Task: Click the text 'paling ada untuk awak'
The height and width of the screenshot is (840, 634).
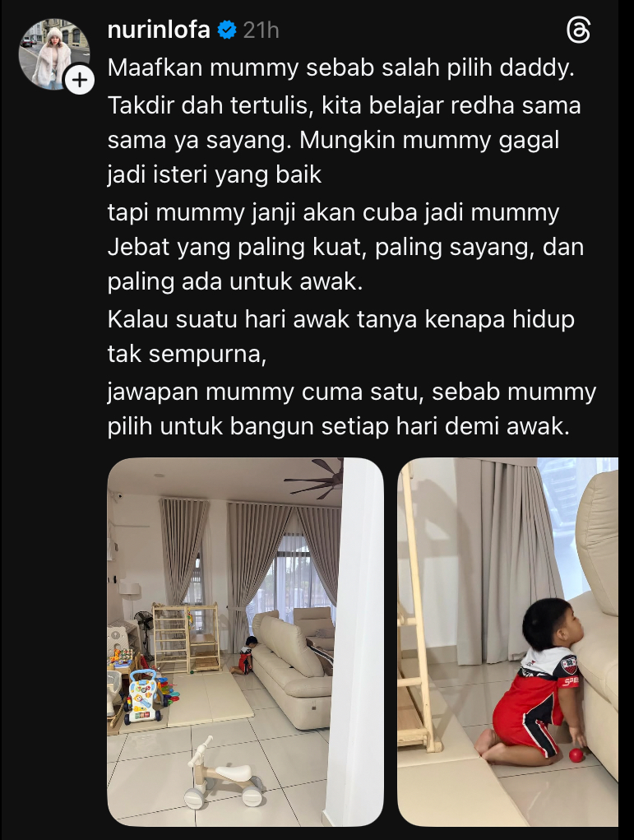Action: [x=235, y=282]
